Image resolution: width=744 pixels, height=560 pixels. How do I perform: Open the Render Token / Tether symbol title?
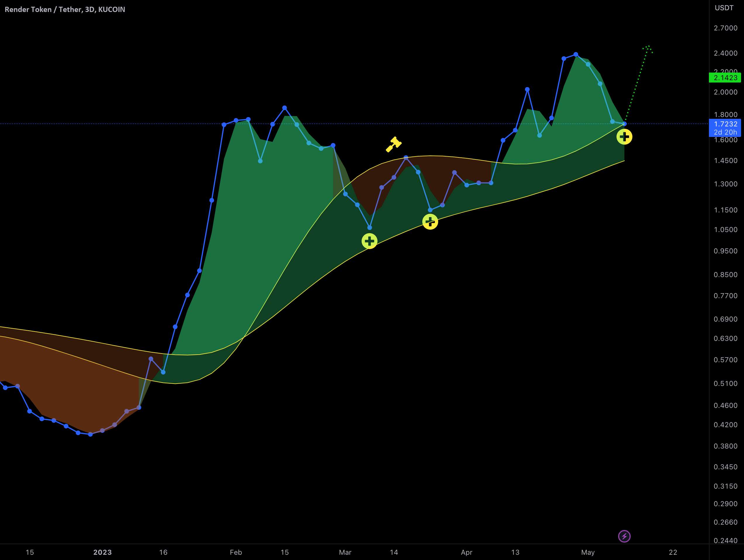coord(65,9)
